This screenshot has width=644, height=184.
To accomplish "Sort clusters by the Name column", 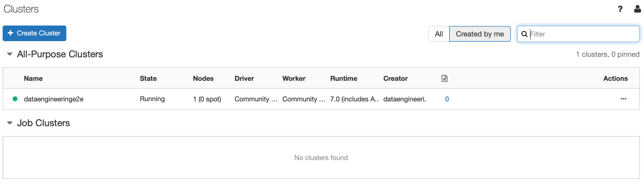I will pyautogui.click(x=33, y=78).
